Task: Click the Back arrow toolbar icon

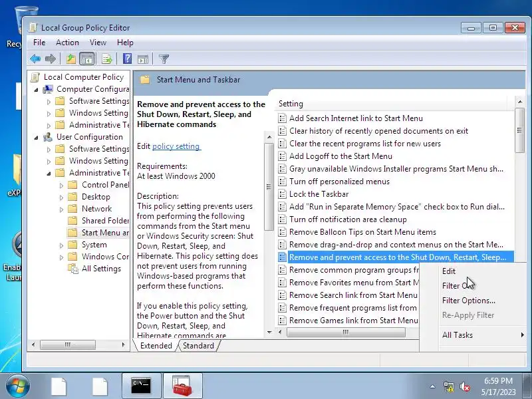Action: pyautogui.click(x=35, y=59)
